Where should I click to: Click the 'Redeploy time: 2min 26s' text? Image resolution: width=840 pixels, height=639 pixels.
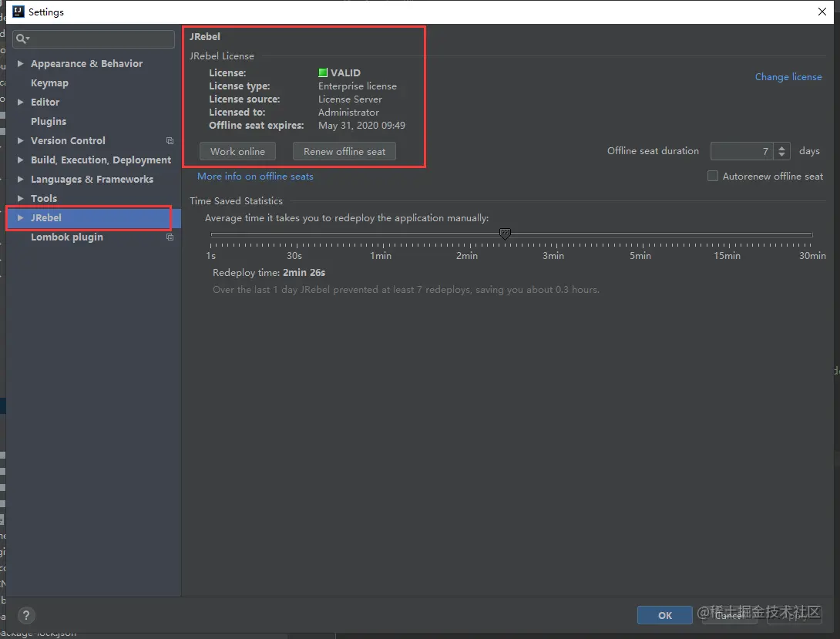269,273
